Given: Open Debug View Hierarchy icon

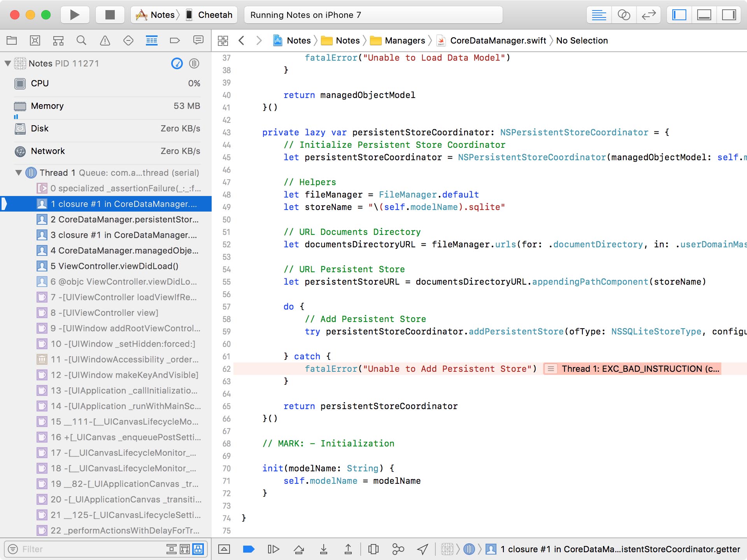Looking at the screenshot, I should coord(373,549).
